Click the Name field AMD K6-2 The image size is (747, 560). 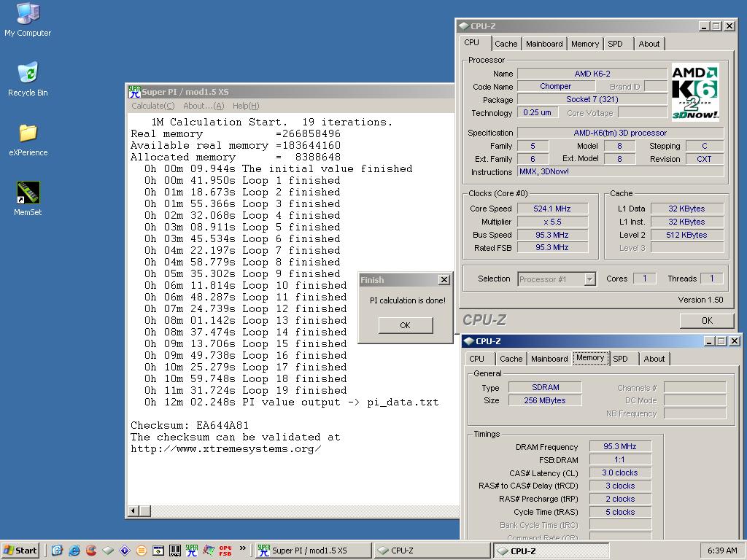coord(592,74)
